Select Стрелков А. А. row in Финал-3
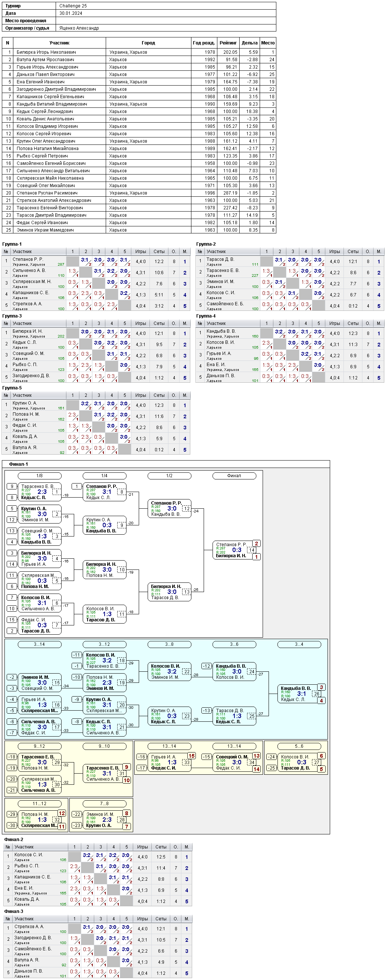 point(98,928)
